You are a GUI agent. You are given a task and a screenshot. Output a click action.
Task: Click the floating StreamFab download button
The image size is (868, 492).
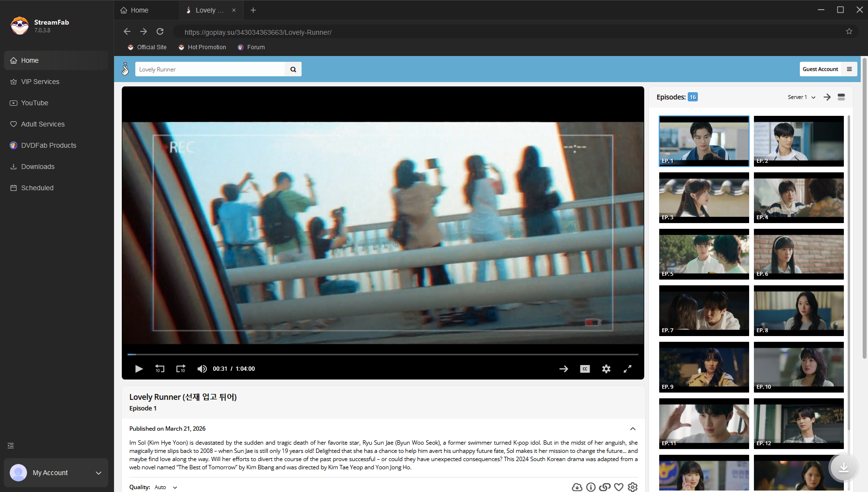tap(844, 467)
